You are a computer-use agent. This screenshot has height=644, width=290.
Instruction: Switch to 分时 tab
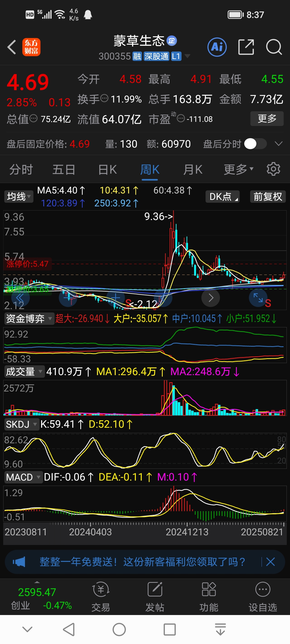21,170
